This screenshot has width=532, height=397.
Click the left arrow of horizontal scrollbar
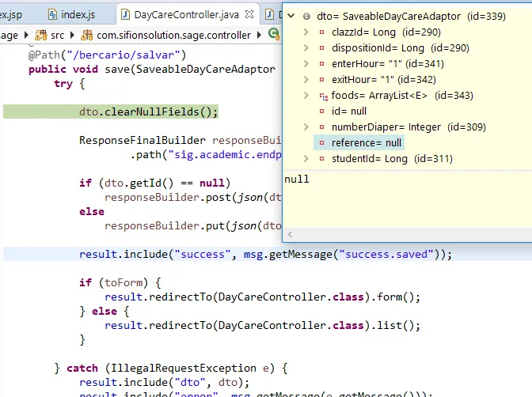coord(290,234)
